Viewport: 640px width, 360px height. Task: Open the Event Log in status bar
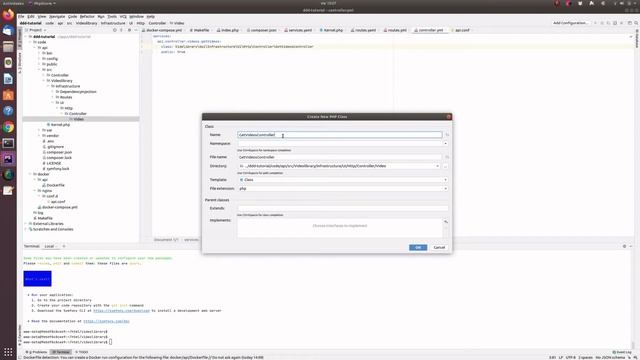[622, 352]
